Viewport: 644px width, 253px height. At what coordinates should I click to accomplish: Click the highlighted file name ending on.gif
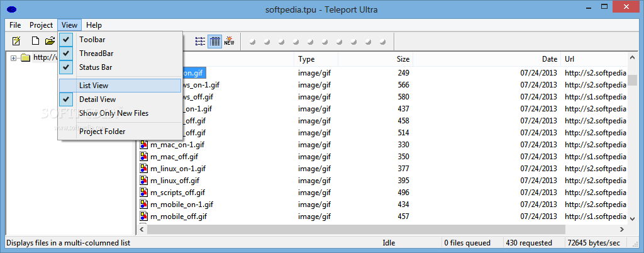(194, 73)
